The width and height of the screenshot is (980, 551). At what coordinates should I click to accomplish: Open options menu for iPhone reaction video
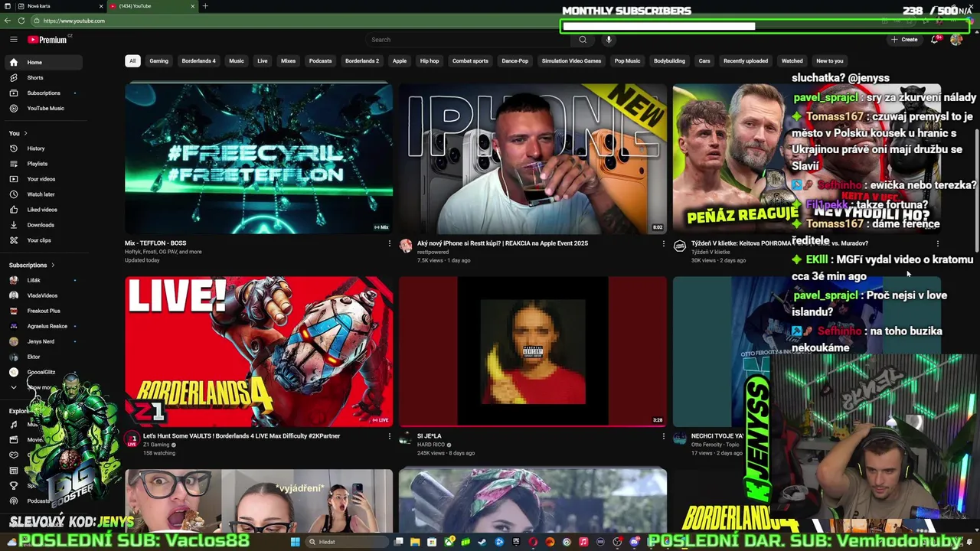(x=663, y=243)
